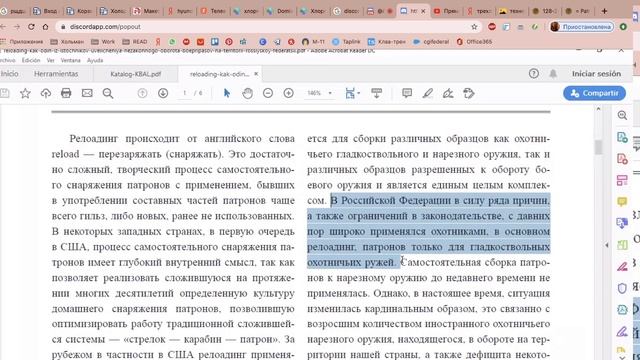Image resolution: width=640 pixels, height=360 pixels.
Task: Zoom in with the plus button
Action: click(x=289, y=93)
